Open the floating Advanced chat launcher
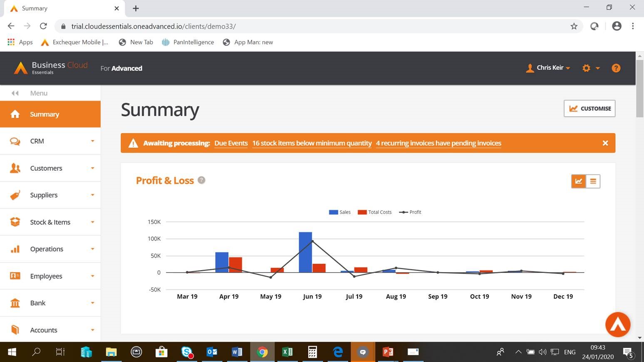 tap(618, 325)
